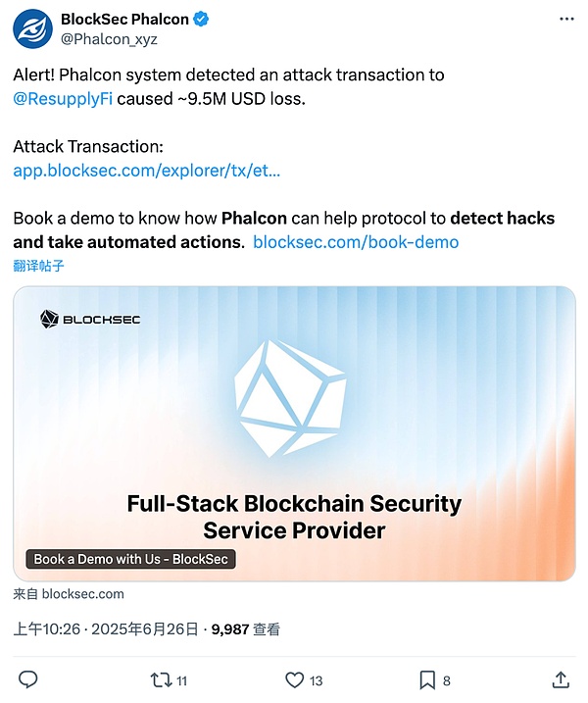The height and width of the screenshot is (703, 588).
Task: Like the post with heart icon
Action: point(294,678)
